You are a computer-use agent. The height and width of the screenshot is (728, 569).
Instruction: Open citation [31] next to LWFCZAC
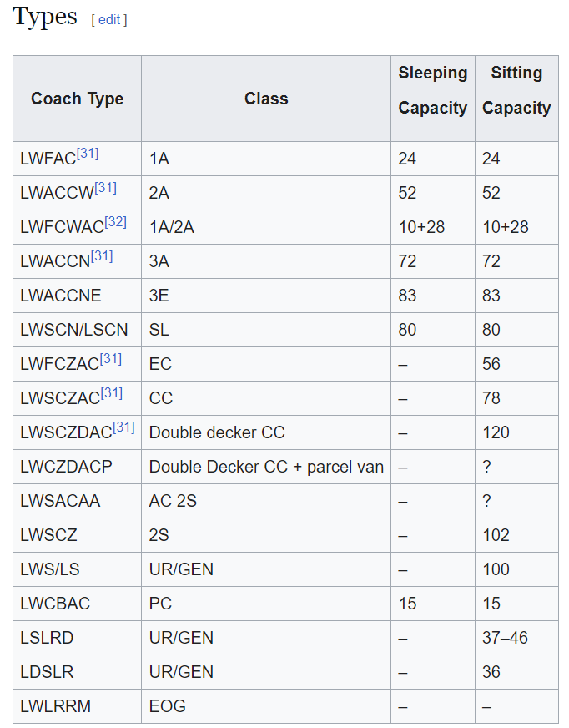(111, 359)
